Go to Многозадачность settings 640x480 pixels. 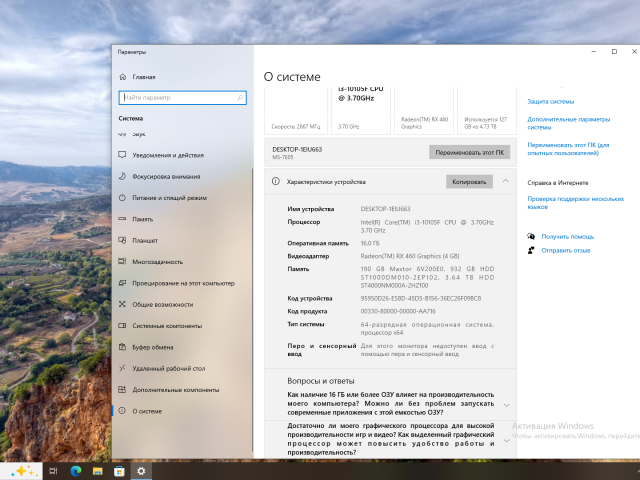click(x=158, y=262)
